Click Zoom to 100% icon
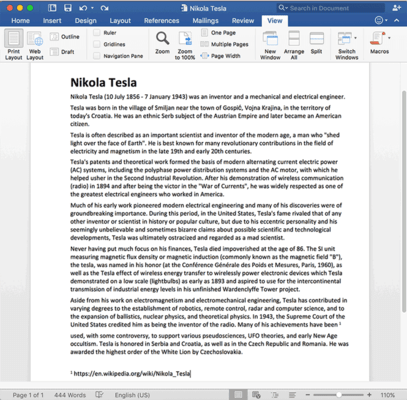Image resolution: width=407 pixels, height=400 pixels. [x=185, y=39]
